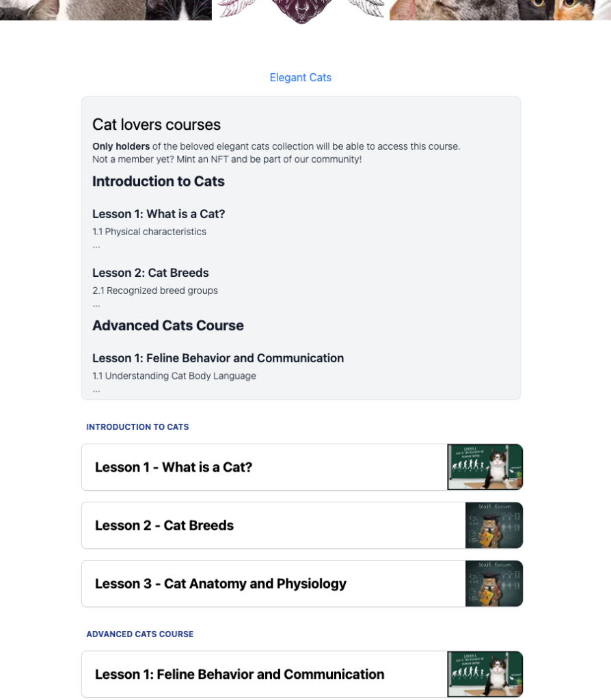Click the Advanced Lesson 1 chalkboard thumbnail
Image resolution: width=611 pixels, height=700 pixels.
click(x=485, y=674)
